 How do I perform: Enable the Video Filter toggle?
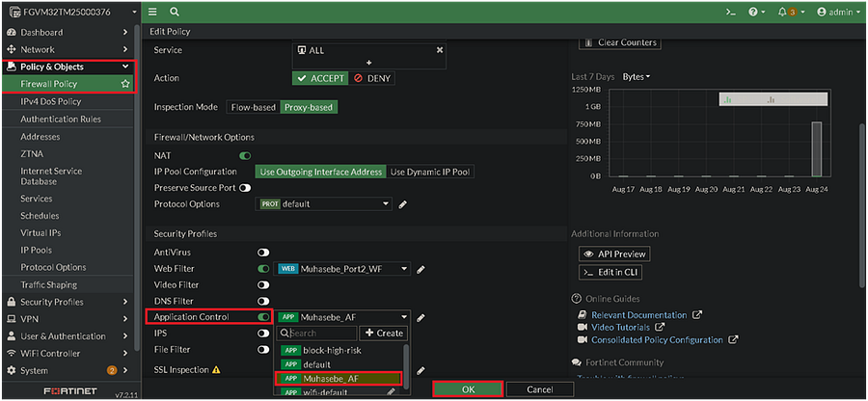coord(263,285)
